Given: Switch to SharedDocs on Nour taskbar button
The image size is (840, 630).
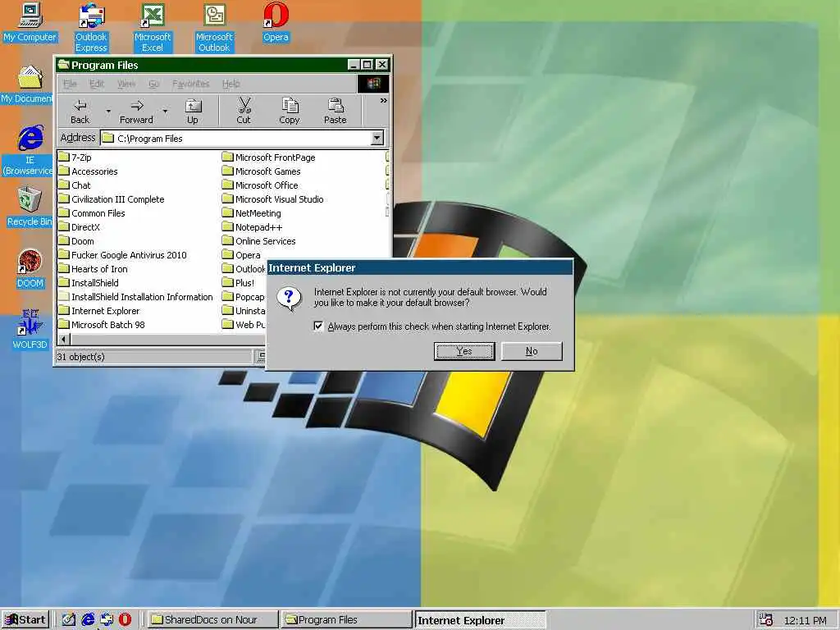Looking at the screenshot, I should tap(212, 620).
